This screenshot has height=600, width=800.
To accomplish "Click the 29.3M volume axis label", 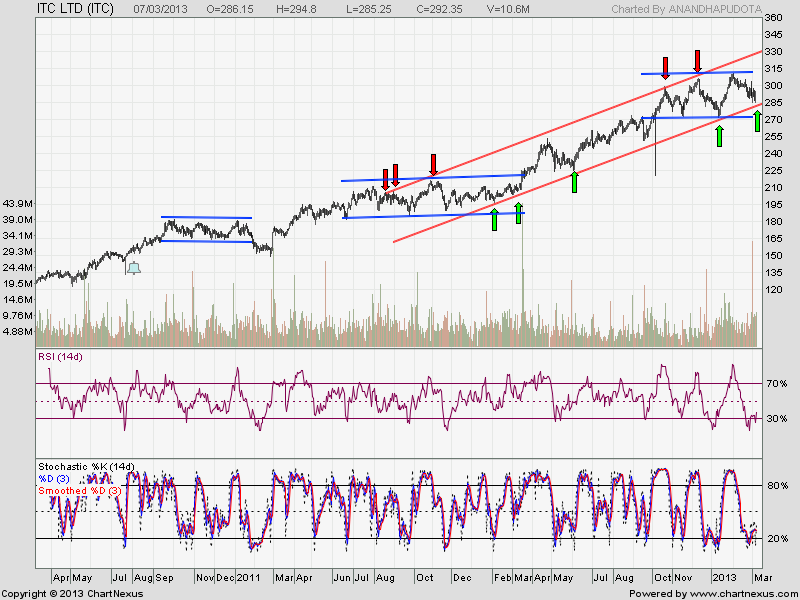I will click(x=18, y=252).
